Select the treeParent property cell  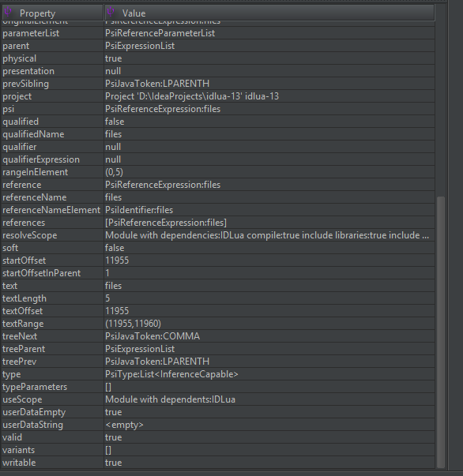click(52, 349)
